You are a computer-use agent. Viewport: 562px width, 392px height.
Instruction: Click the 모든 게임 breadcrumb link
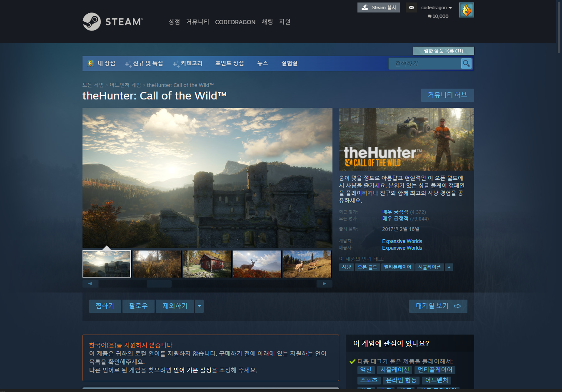[93, 85]
